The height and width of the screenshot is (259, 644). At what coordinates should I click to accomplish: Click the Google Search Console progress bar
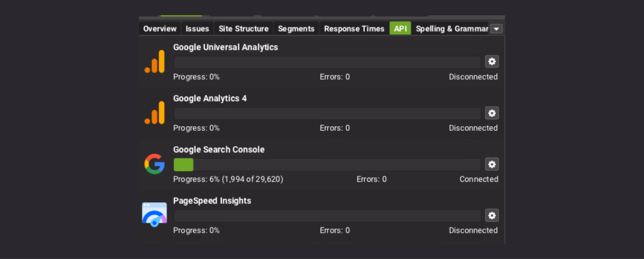(x=327, y=165)
